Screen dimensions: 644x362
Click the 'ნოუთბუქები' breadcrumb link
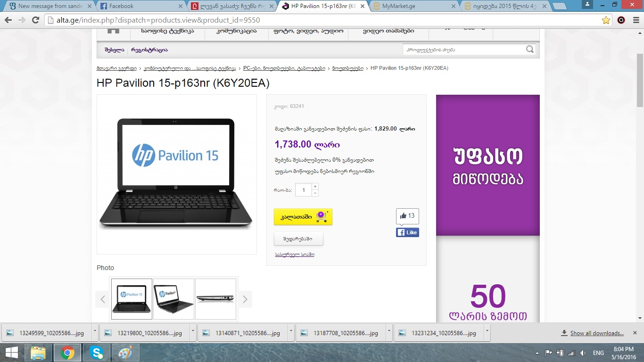pyautogui.click(x=348, y=68)
